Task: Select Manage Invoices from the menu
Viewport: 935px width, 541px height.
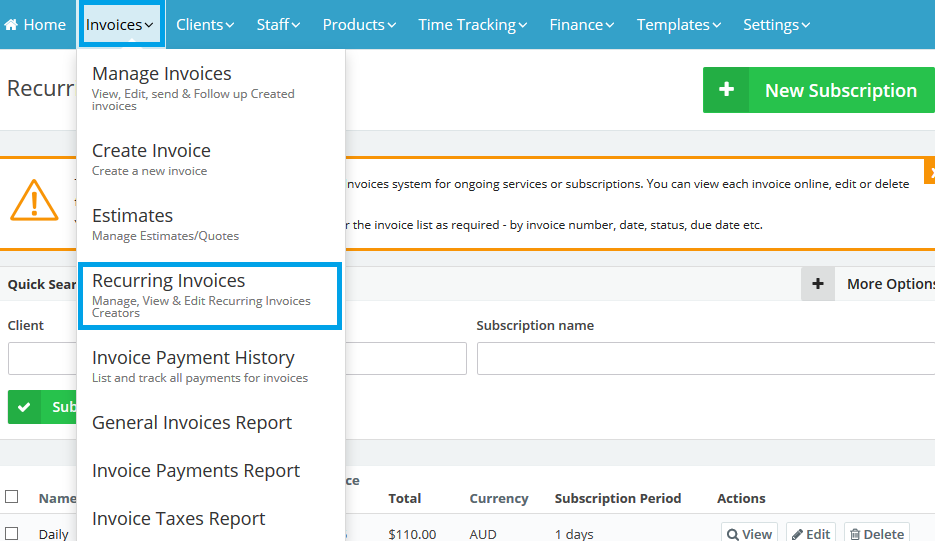Action: (x=162, y=74)
